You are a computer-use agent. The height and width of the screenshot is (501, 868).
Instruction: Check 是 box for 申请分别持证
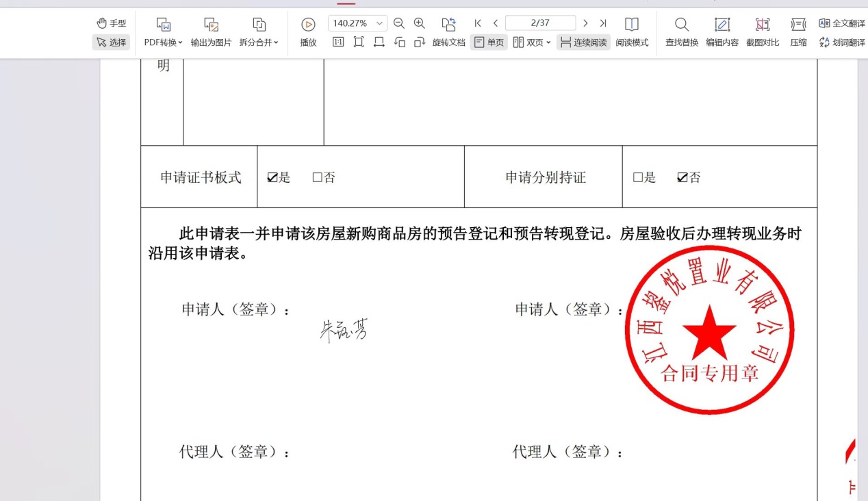(638, 178)
